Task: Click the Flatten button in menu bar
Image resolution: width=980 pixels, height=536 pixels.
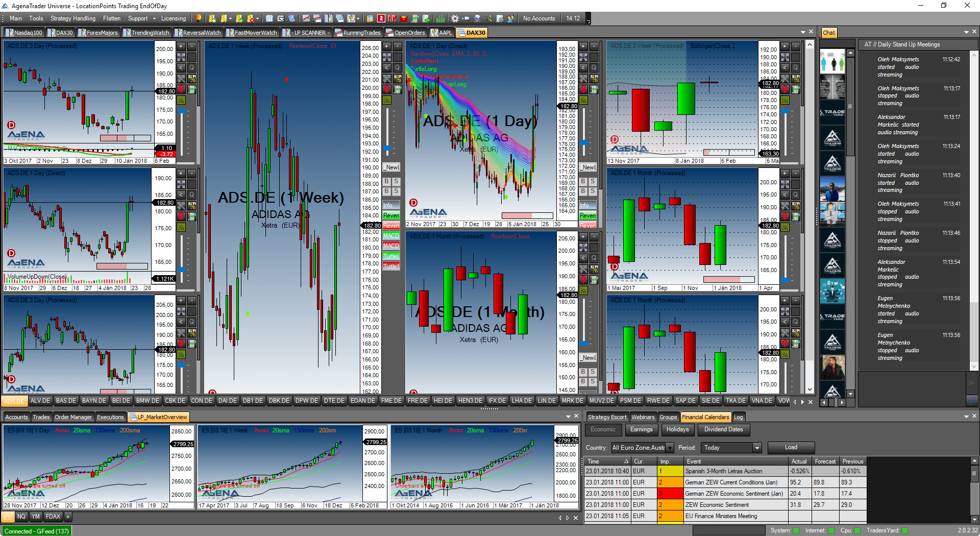Action: point(112,18)
